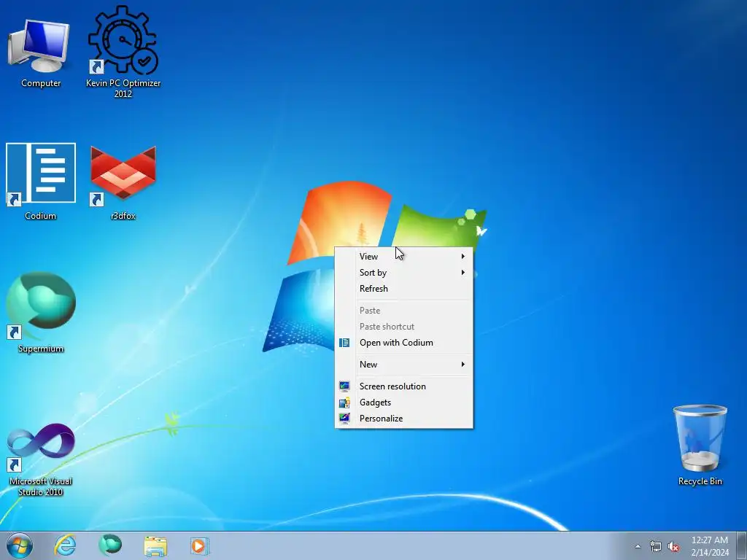Select the r3dfox desktop shortcut
The image size is (747, 560).
coord(123,181)
